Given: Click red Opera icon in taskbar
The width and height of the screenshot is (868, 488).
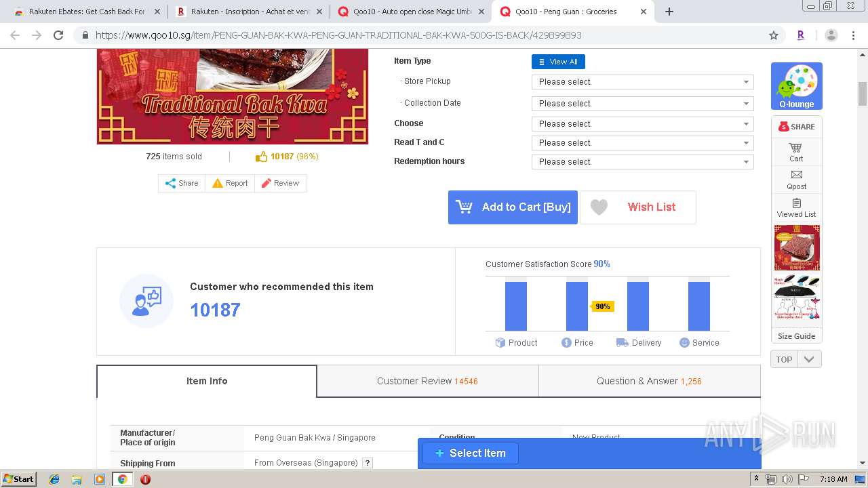Looking at the screenshot, I should (x=145, y=479).
